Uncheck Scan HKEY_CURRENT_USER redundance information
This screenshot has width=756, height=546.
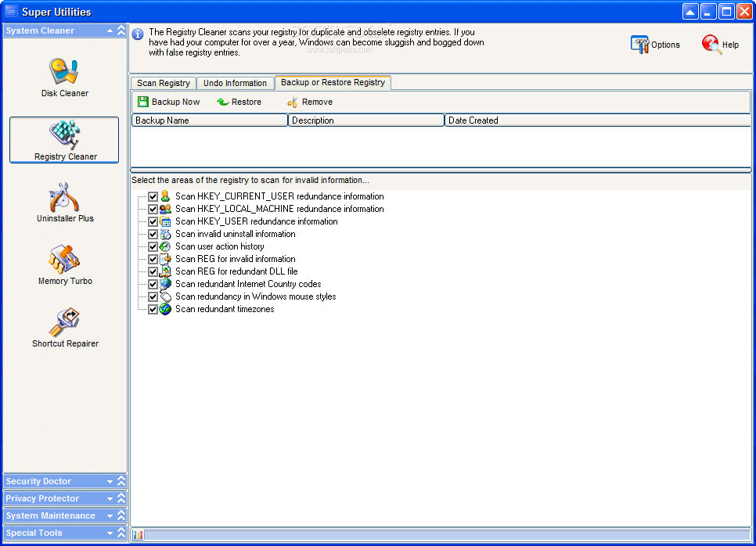(x=153, y=196)
